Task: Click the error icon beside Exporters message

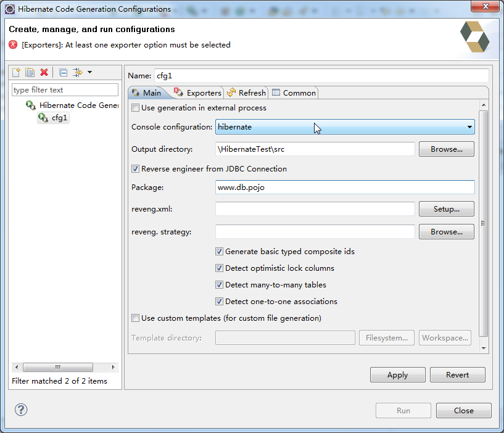Action: [x=13, y=44]
